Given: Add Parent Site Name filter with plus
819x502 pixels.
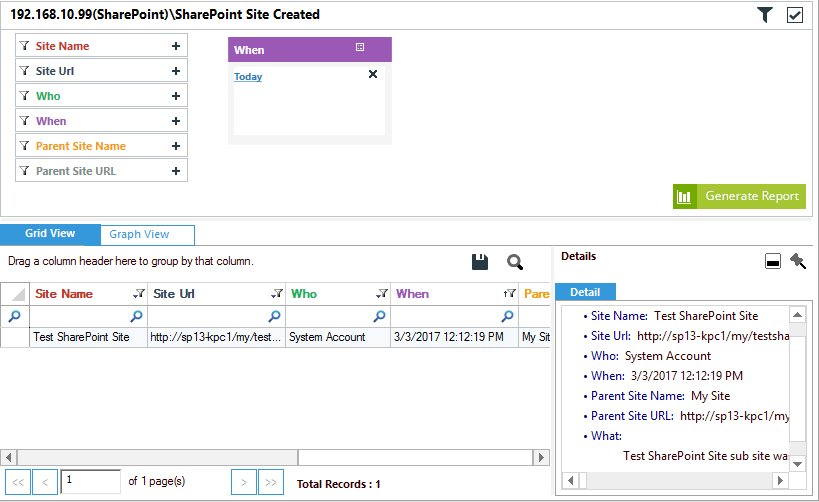Looking at the screenshot, I should tap(176, 146).
